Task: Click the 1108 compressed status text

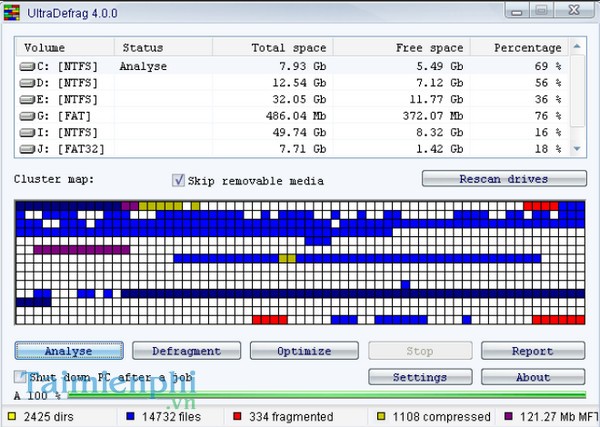Action: click(442, 416)
